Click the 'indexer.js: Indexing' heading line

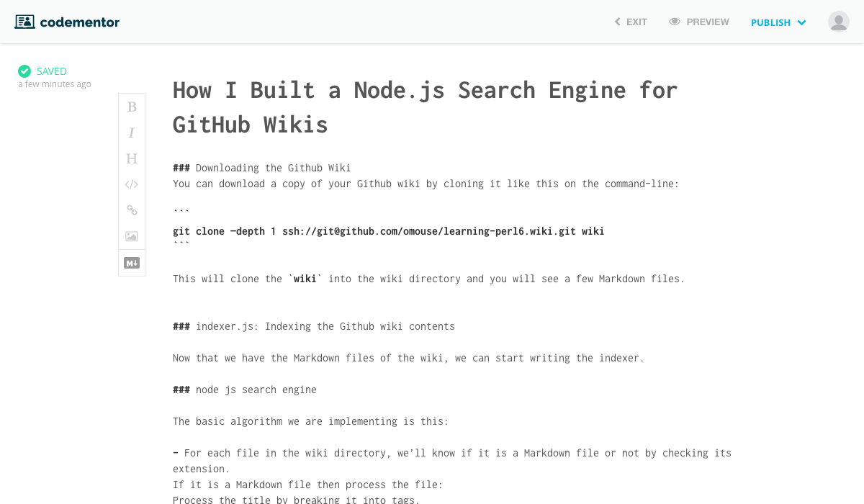(325, 326)
